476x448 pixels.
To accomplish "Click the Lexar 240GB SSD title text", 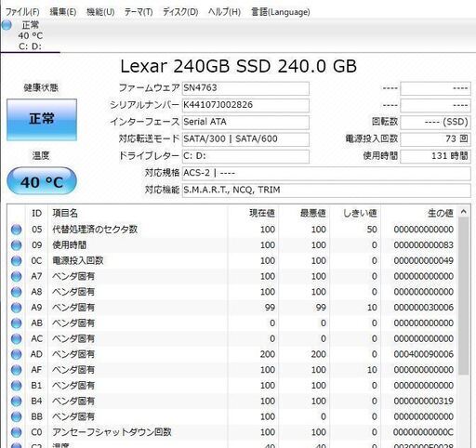I will coord(238,66).
